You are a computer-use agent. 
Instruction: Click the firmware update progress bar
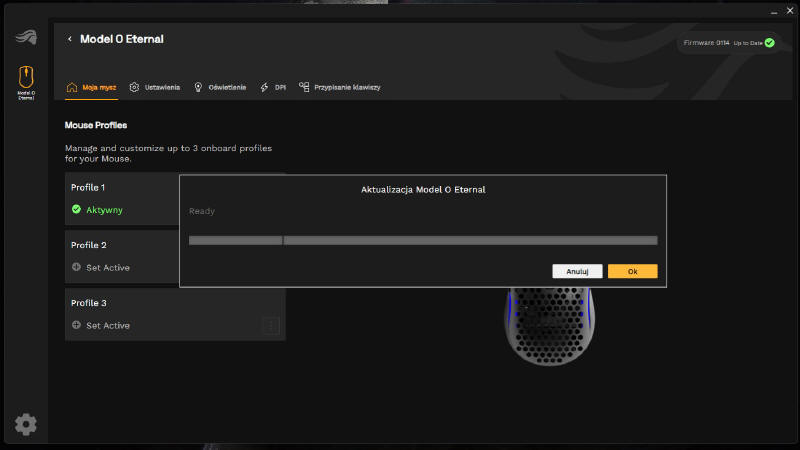(423, 240)
